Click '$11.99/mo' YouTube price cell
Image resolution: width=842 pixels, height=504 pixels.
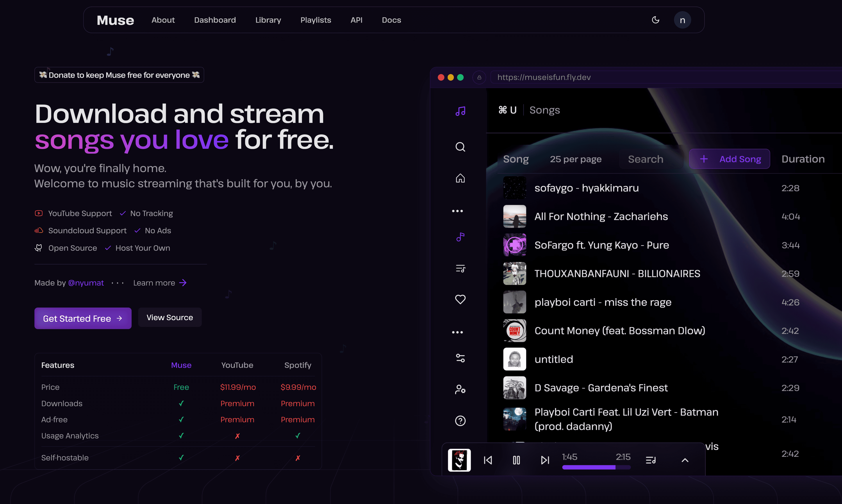click(238, 387)
